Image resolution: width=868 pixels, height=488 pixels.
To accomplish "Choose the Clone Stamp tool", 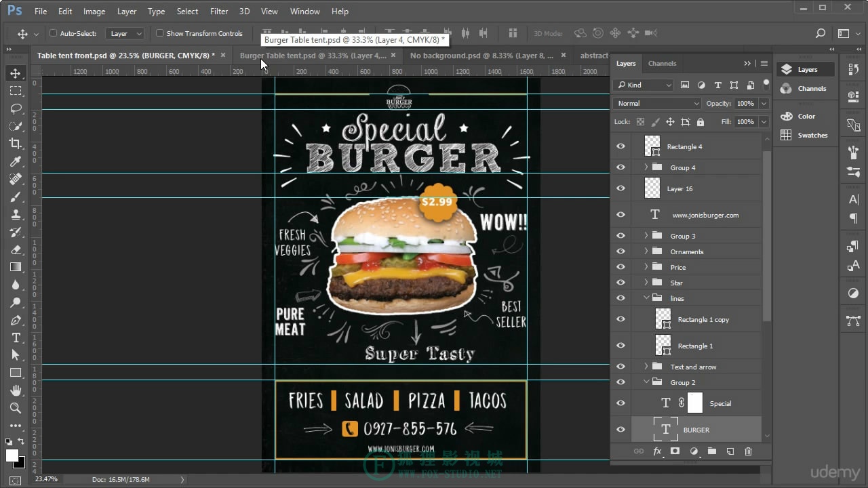I will 16,214.
